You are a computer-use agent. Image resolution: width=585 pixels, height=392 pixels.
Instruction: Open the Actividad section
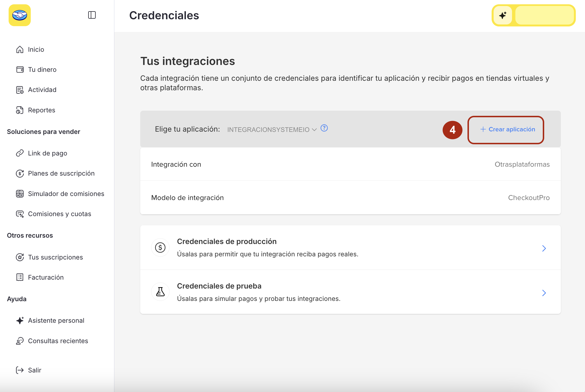(42, 90)
